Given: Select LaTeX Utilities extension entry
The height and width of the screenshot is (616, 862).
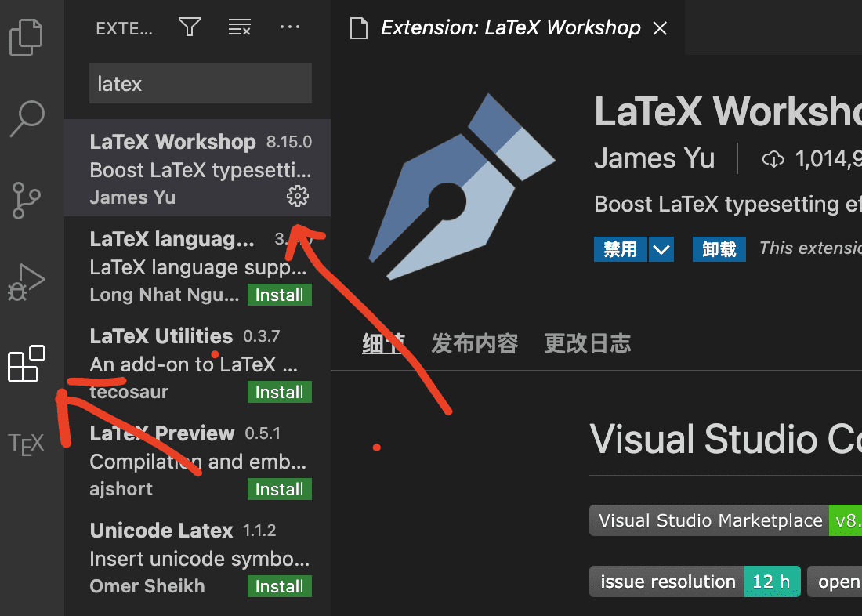Looking at the screenshot, I should [197, 363].
